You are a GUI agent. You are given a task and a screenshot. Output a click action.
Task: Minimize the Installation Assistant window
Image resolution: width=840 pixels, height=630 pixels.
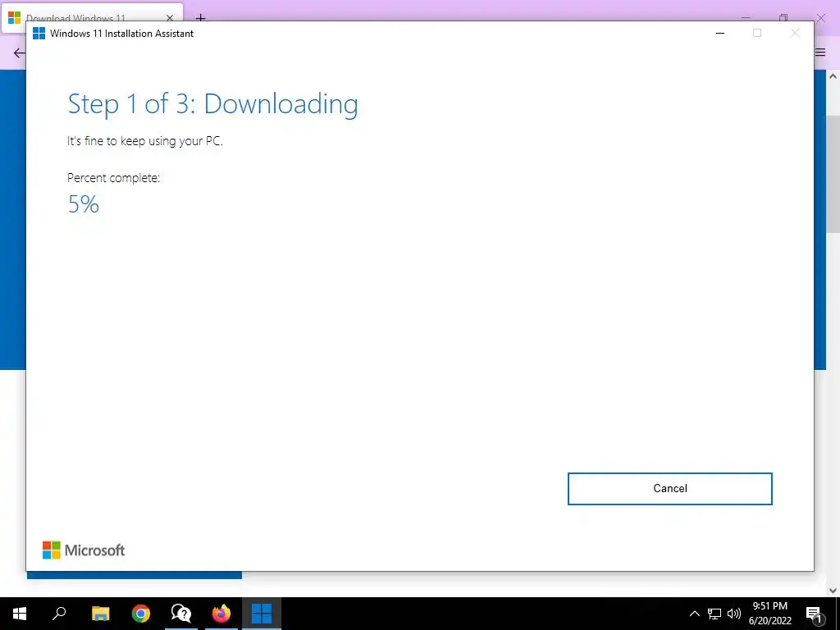tap(720, 33)
